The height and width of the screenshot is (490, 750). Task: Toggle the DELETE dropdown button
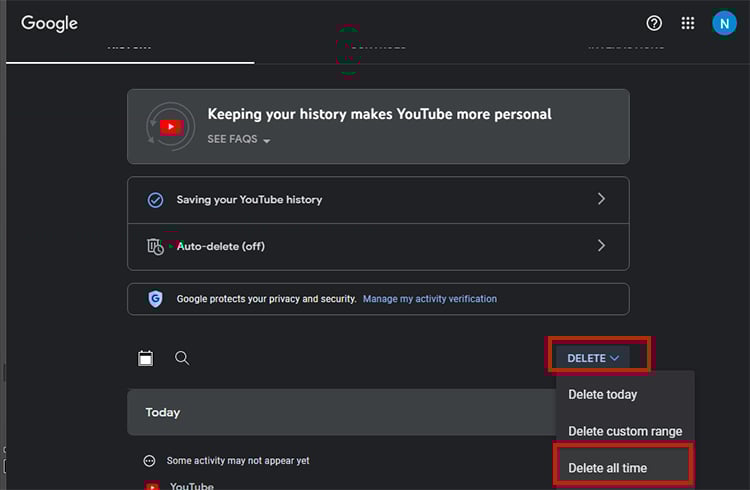tap(593, 358)
